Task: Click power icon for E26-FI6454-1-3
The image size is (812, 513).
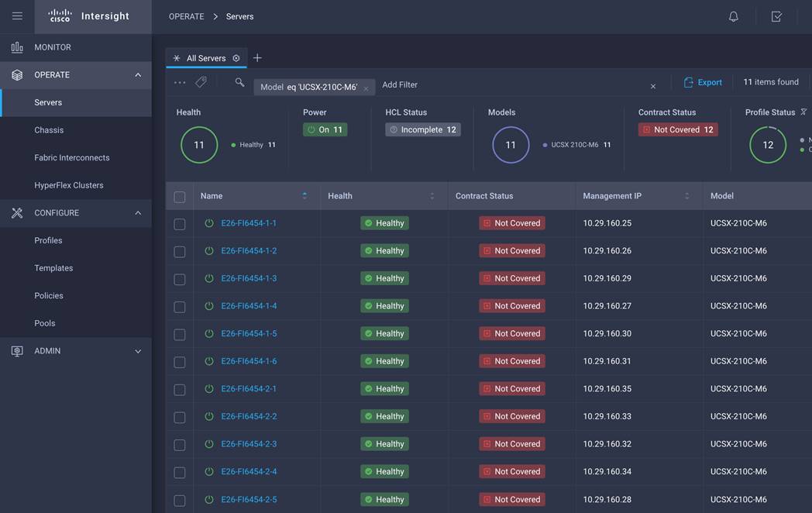Action: [209, 278]
